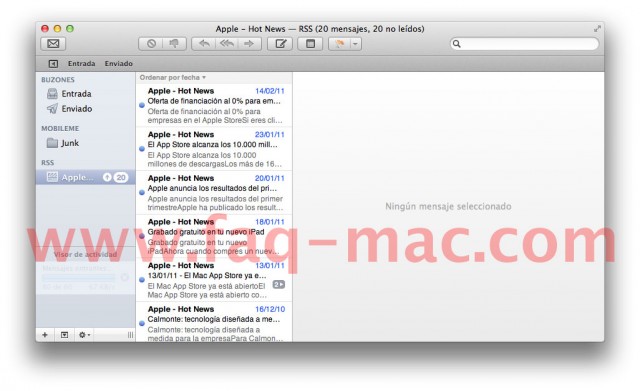The height and width of the screenshot is (391, 640).
Task: Open the Grabado gratuito iPad message
Action: [214, 236]
